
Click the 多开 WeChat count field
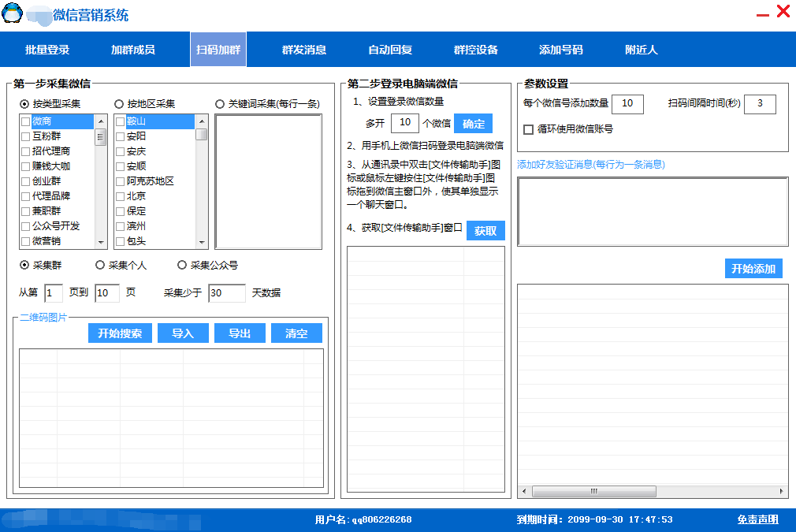pos(405,123)
